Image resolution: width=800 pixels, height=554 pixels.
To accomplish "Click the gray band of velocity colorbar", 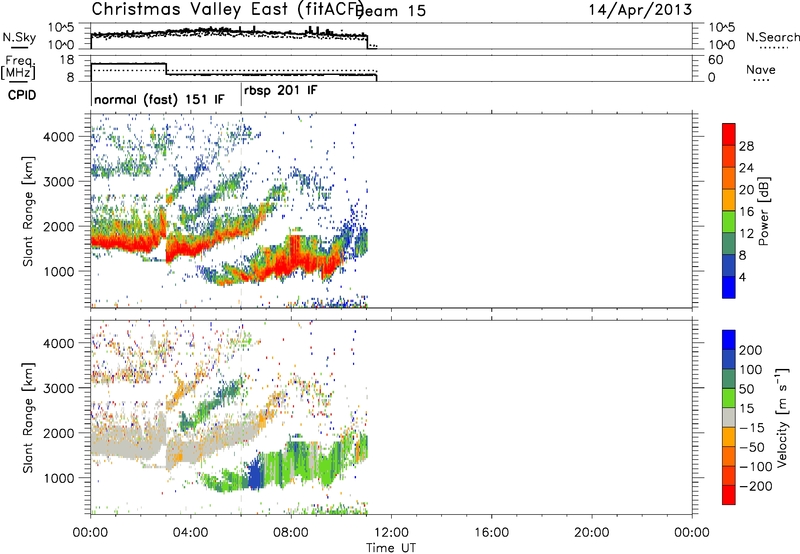I will (x=729, y=418).
